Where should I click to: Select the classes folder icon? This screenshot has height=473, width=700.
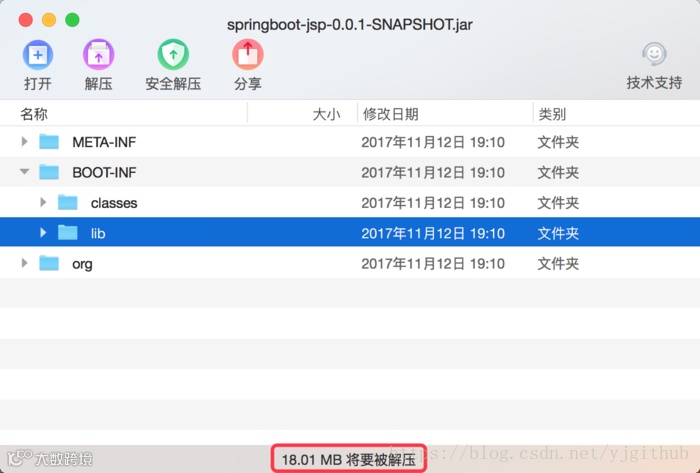click(68, 203)
